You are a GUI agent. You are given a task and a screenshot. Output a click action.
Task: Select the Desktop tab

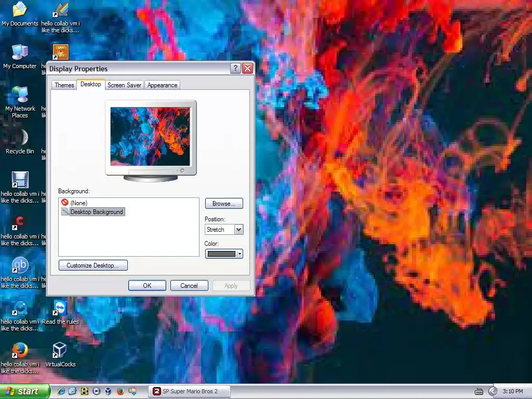click(90, 84)
